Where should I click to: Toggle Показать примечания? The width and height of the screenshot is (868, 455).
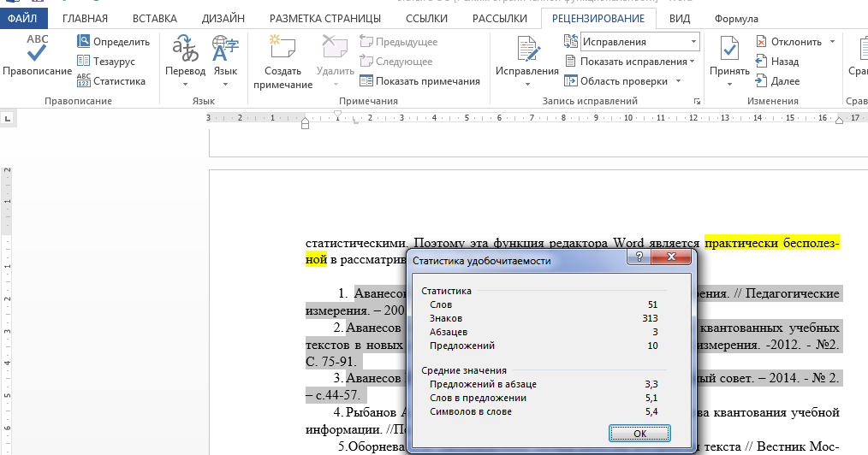[419, 80]
